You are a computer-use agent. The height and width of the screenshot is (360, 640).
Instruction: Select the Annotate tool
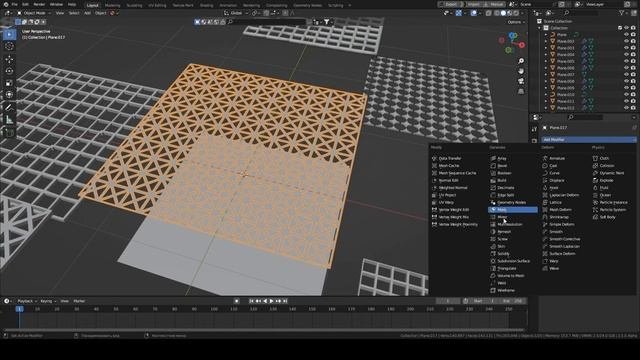coord(9,107)
